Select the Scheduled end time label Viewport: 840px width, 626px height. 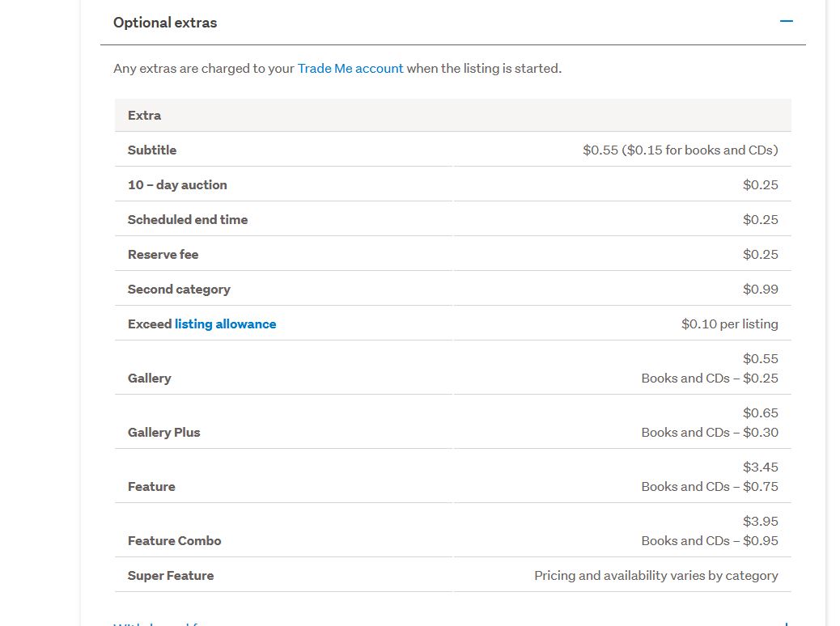click(188, 220)
